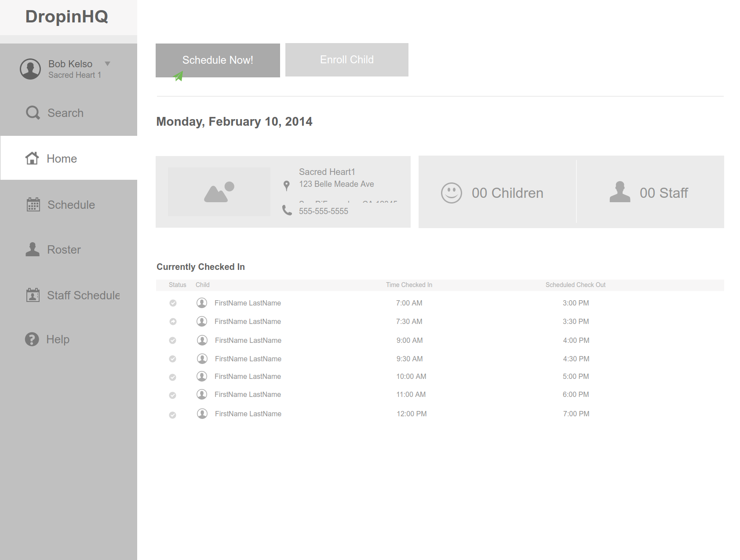Click child avatar in the 11:00 AM row
The image size is (740, 560).
click(202, 394)
